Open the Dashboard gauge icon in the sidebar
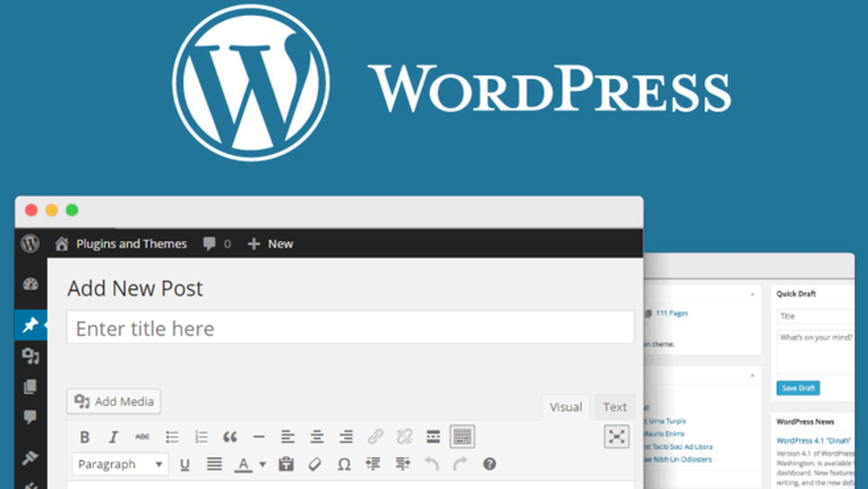Viewport: 868px width, 489px height. click(30, 284)
